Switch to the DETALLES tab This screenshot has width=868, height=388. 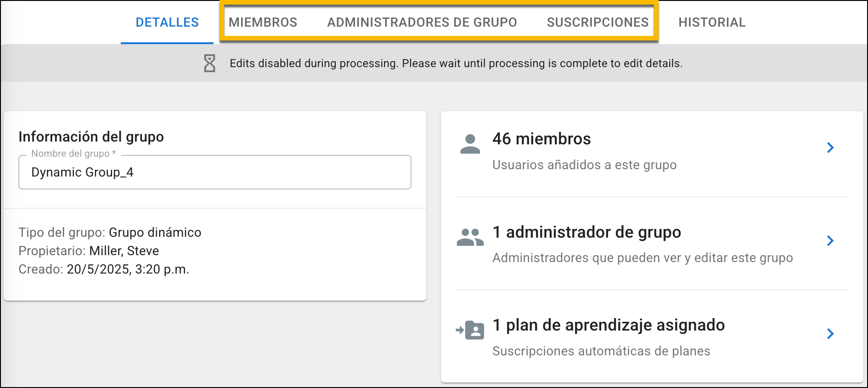click(167, 22)
